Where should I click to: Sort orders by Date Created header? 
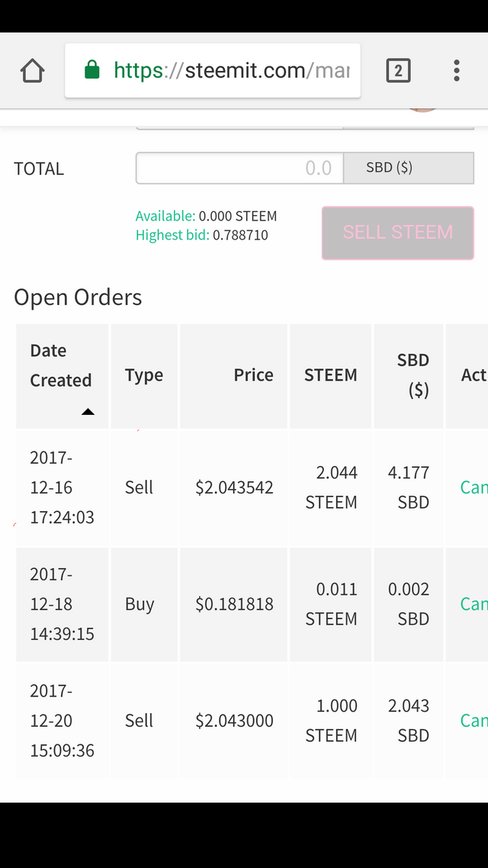(61, 365)
